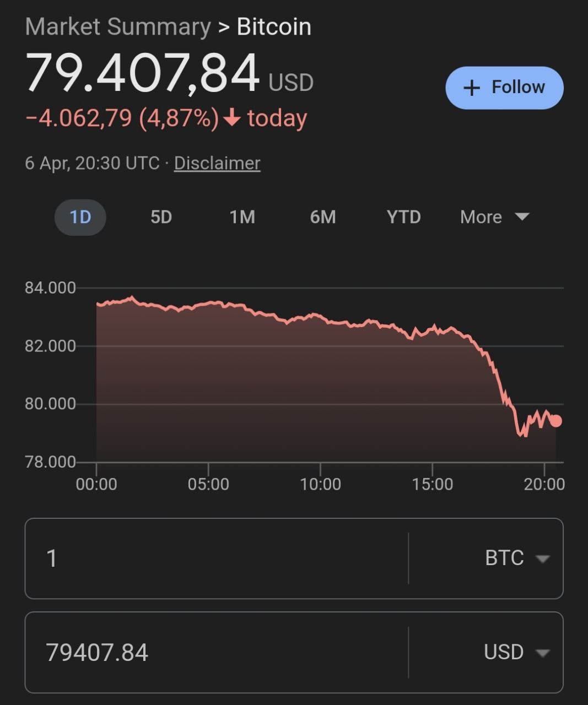The image size is (588, 705).
Task: Click the Bitcoin title in breadcrumb
Action: click(x=274, y=26)
